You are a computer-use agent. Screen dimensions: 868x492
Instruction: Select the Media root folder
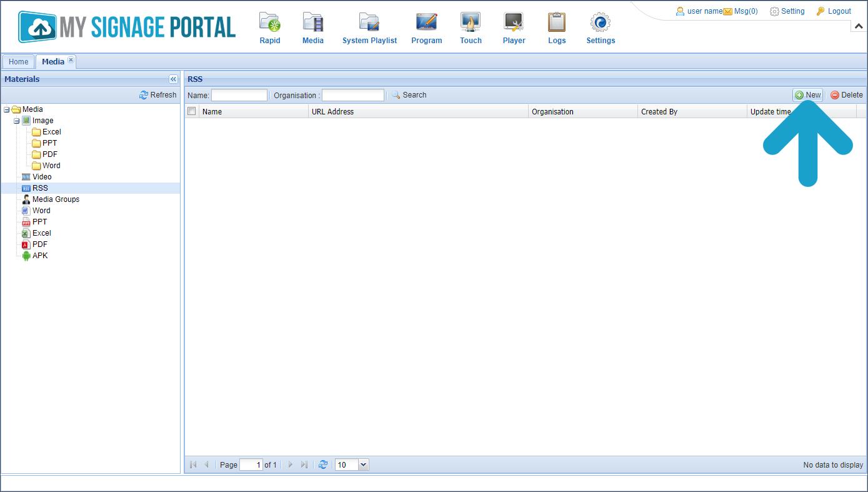click(27, 109)
